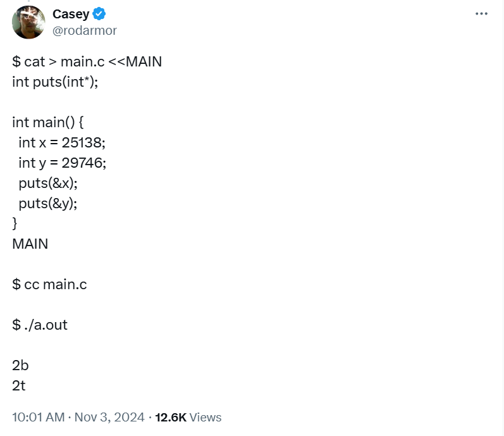Viewport: 504px width, 436px height.
Task: Click the 10:01 AM timestamp
Action: click(38, 417)
